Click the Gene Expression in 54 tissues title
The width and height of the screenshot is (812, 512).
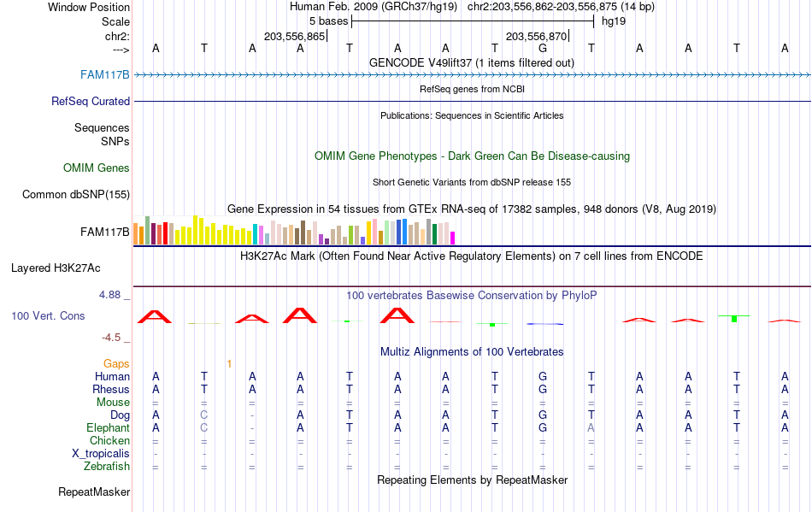471,209
